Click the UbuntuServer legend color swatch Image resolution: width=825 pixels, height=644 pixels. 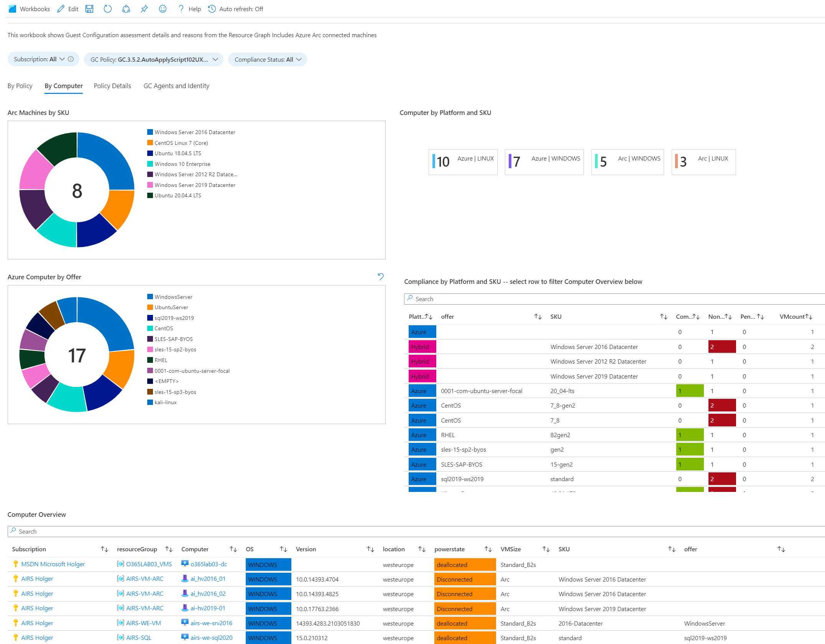pyautogui.click(x=150, y=307)
